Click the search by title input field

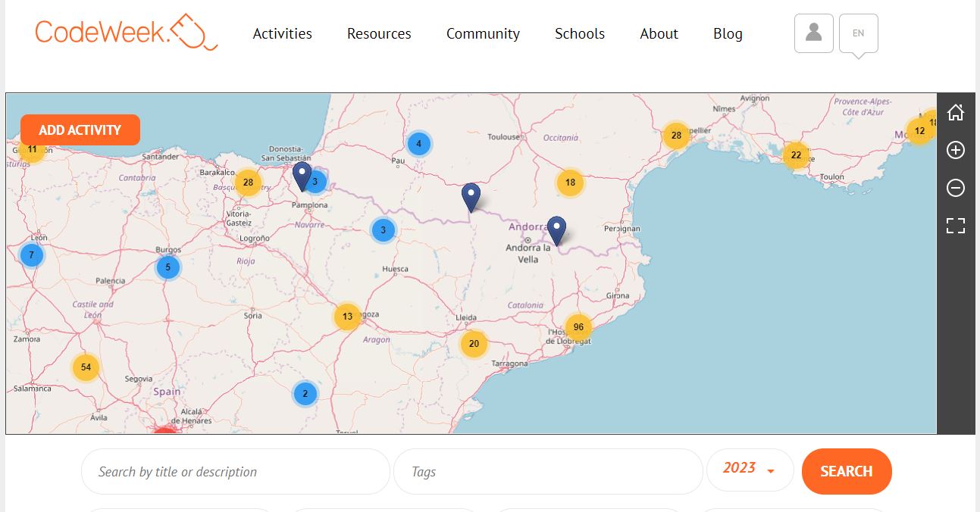[x=235, y=472]
